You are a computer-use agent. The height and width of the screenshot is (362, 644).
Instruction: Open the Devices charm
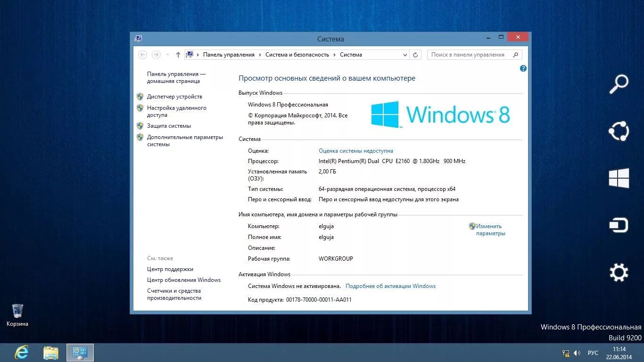[619, 225]
